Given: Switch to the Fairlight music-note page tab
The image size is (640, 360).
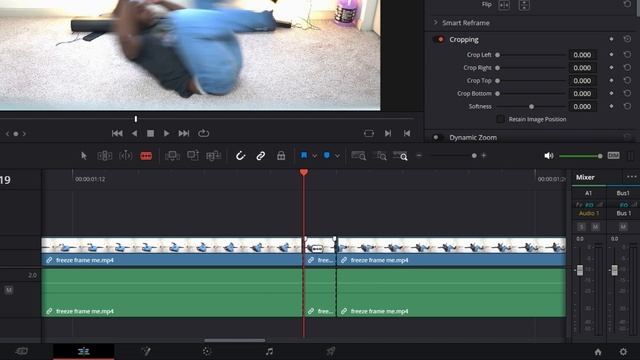Looking at the screenshot, I should [x=269, y=351].
